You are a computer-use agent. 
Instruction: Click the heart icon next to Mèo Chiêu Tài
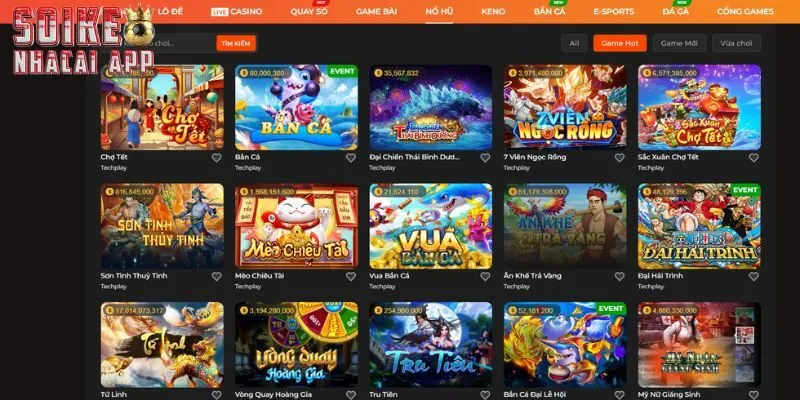351,276
